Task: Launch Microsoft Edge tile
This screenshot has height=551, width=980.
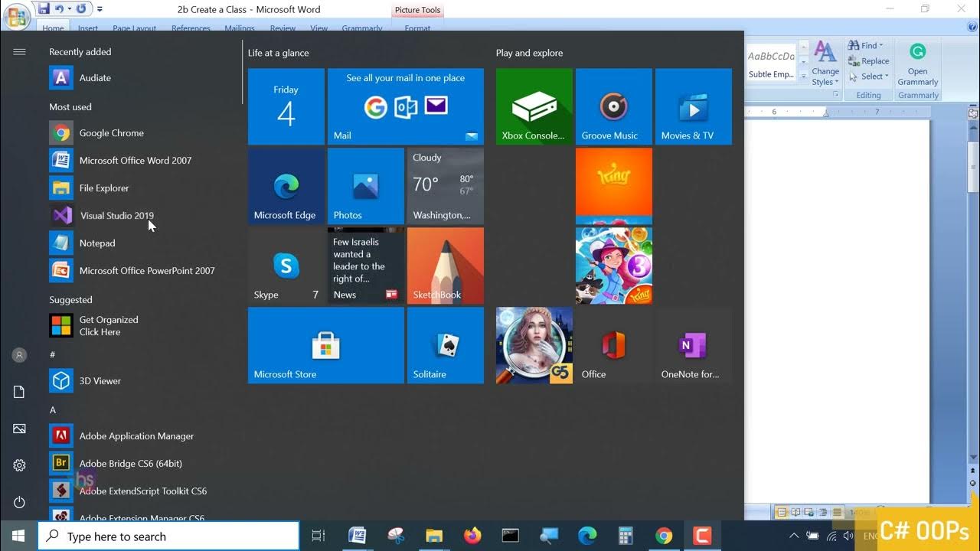Action: (286, 186)
